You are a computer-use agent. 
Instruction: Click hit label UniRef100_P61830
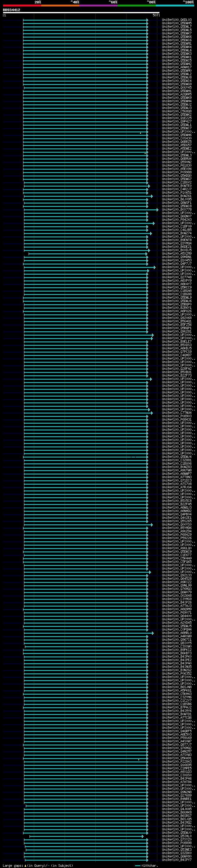pos(177,165)
